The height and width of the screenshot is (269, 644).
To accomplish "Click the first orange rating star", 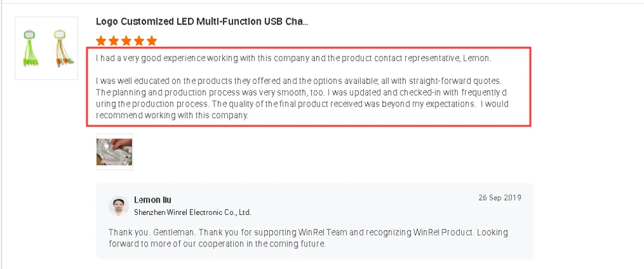I will (x=101, y=41).
